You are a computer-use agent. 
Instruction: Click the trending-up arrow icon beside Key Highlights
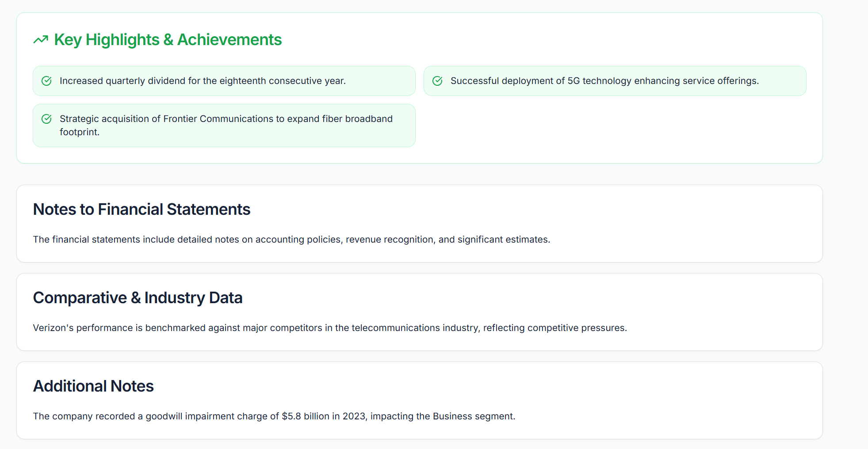pyautogui.click(x=41, y=40)
